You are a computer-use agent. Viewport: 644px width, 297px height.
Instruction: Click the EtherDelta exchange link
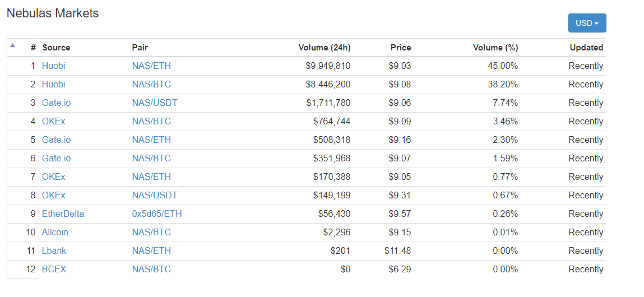coord(63,214)
